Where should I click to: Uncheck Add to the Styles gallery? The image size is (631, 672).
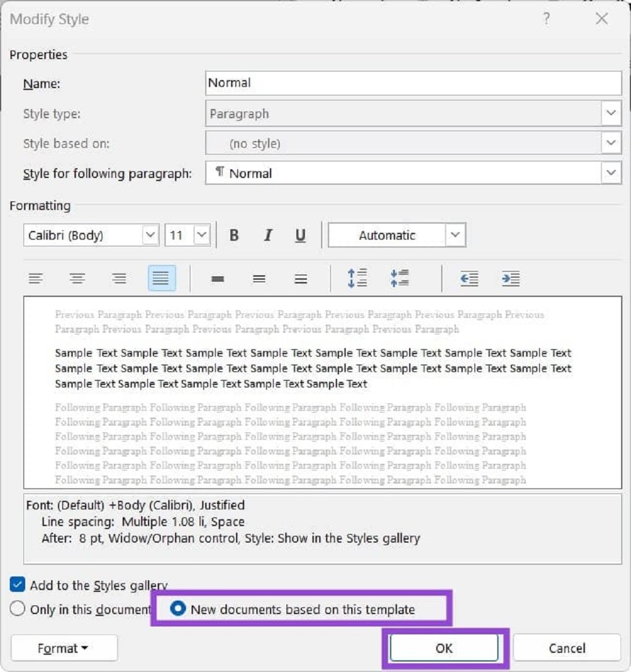pyautogui.click(x=18, y=585)
